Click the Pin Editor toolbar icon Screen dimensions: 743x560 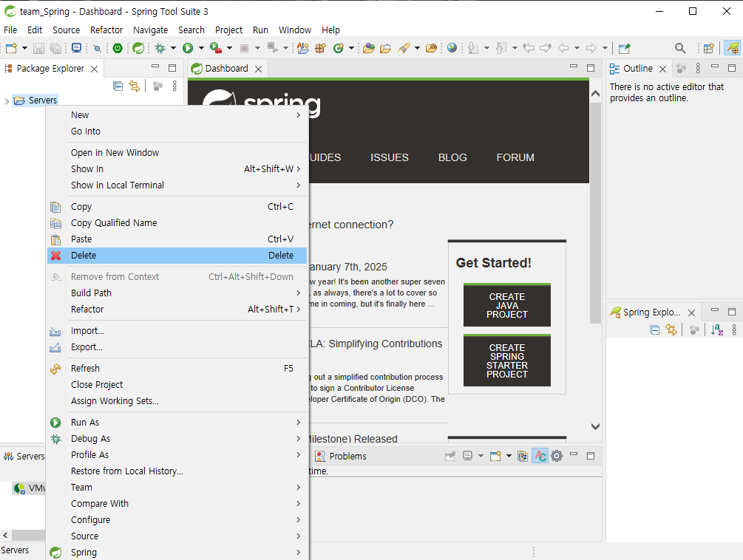625,48
